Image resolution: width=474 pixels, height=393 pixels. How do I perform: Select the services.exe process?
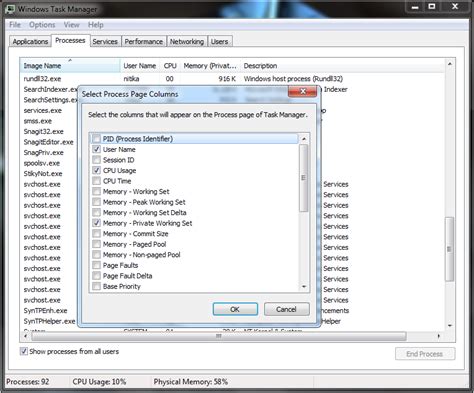[x=43, y=110]
